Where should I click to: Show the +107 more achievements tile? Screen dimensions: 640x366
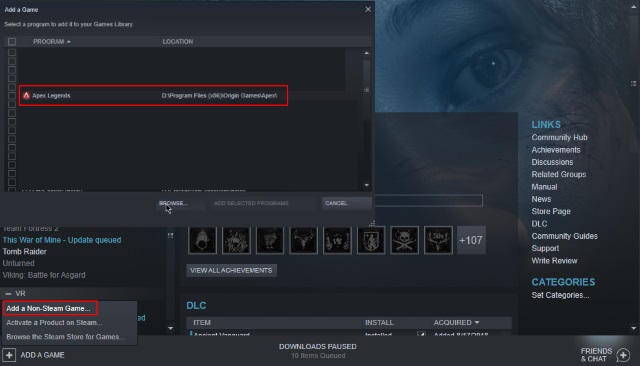471,240
